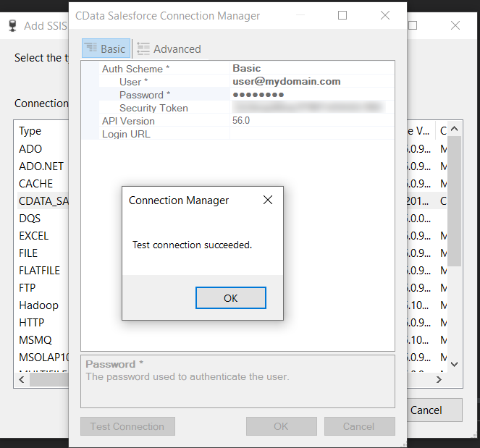
Task: Click the empty Login URL field
Action: [311, 134]
